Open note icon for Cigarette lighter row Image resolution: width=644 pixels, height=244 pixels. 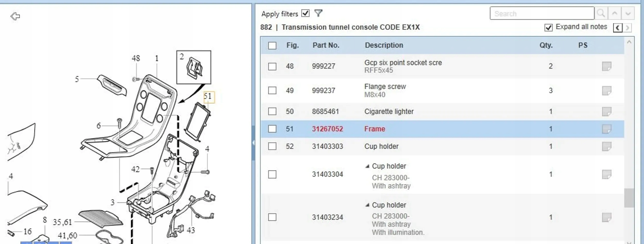pyautogui.click(x=607, y=111)
